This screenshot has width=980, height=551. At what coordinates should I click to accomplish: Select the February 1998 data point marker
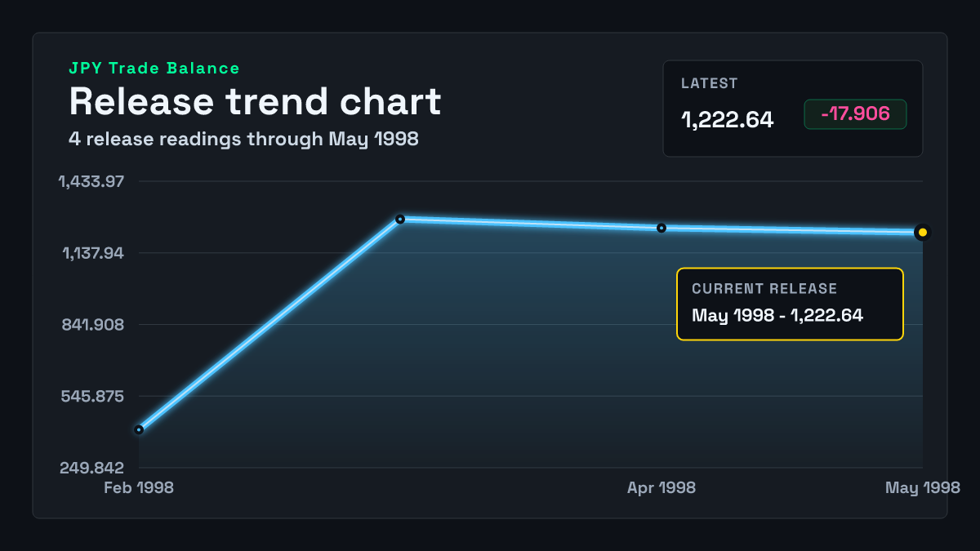[139, 429]
